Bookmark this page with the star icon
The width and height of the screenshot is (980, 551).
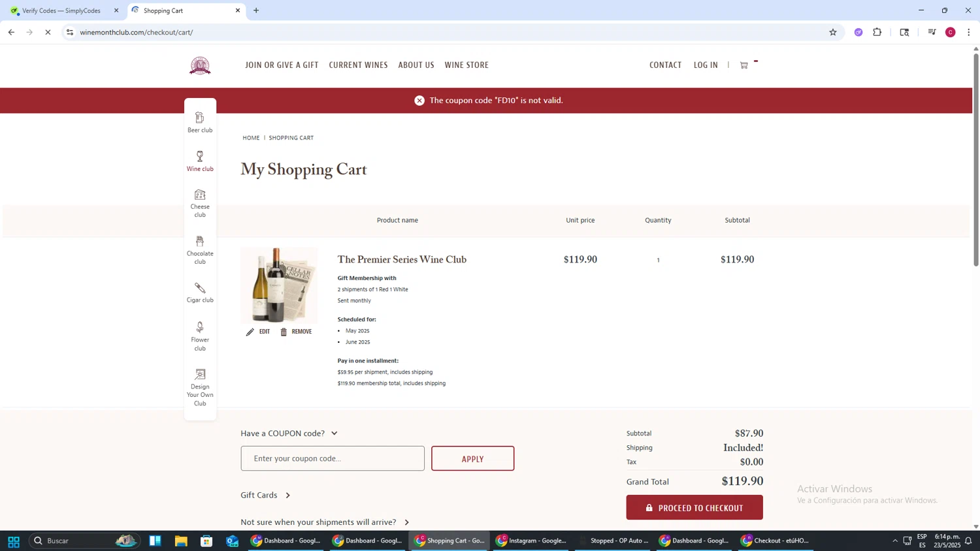point(833,32)
